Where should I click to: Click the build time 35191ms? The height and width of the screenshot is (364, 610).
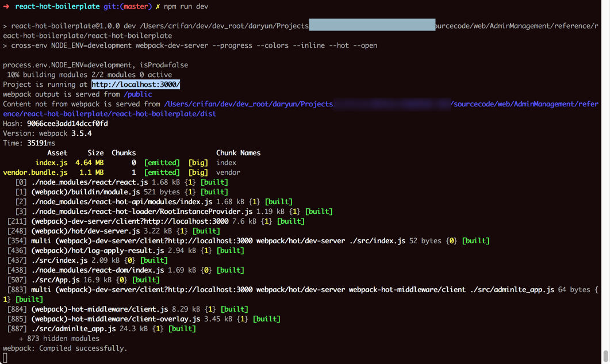(41, 143)
